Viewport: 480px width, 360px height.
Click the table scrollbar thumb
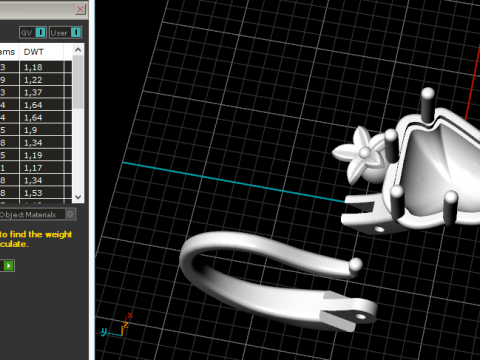tap(78, 82)
